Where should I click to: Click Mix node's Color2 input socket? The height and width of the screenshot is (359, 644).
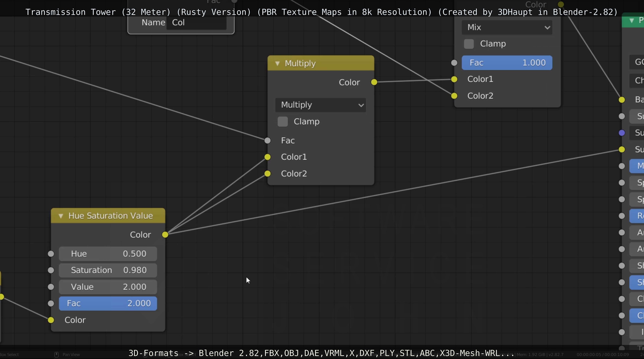(454, 96)
